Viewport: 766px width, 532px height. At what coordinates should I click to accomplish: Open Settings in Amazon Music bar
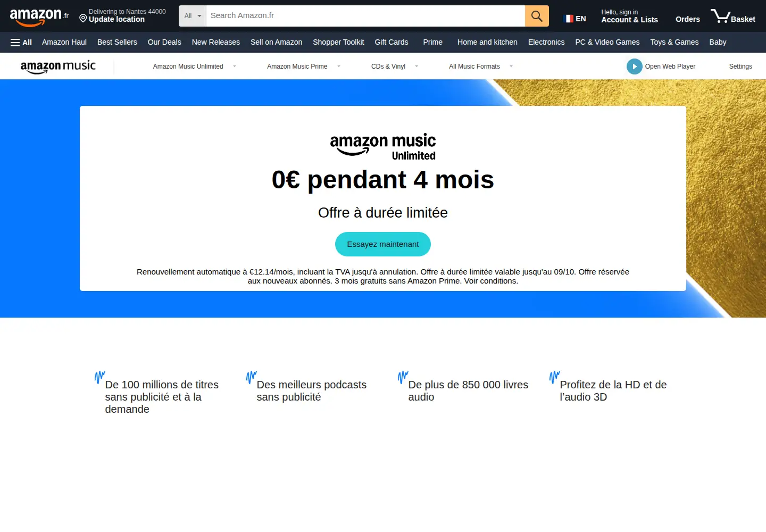740,66
